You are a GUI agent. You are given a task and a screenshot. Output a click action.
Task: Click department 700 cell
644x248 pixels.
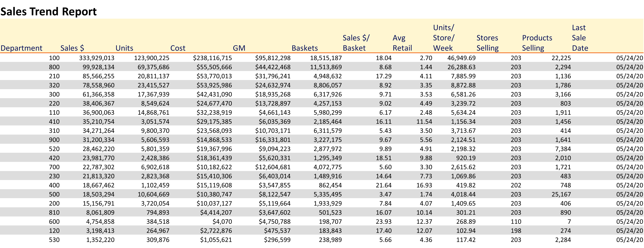(54, 167)
